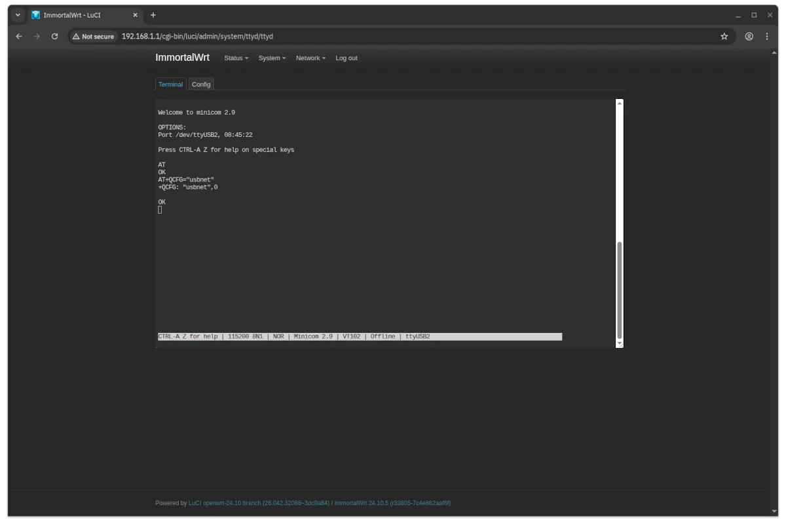
Task: Focus the terminal at the cursor prompt
Action: point(160,210)
